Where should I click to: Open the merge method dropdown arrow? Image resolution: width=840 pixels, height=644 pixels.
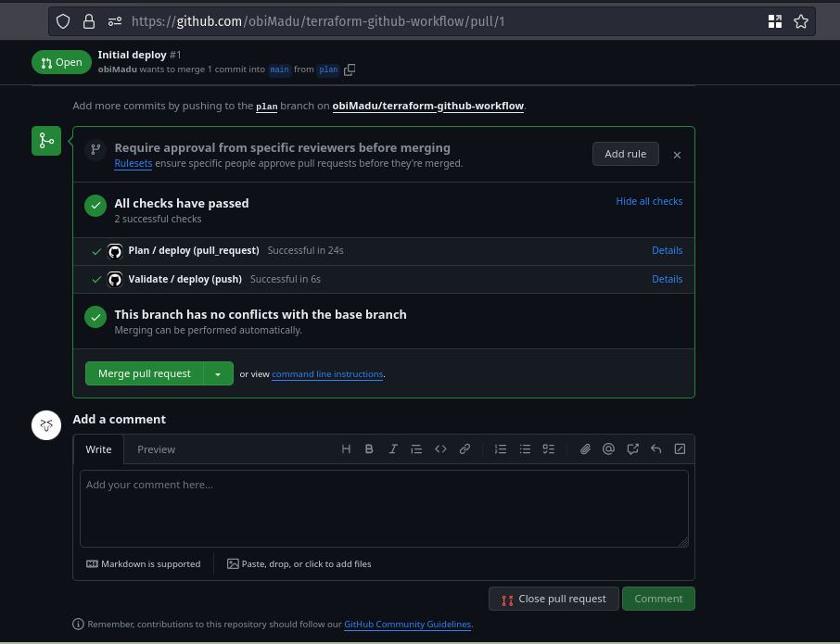click(x=218, y=373)
